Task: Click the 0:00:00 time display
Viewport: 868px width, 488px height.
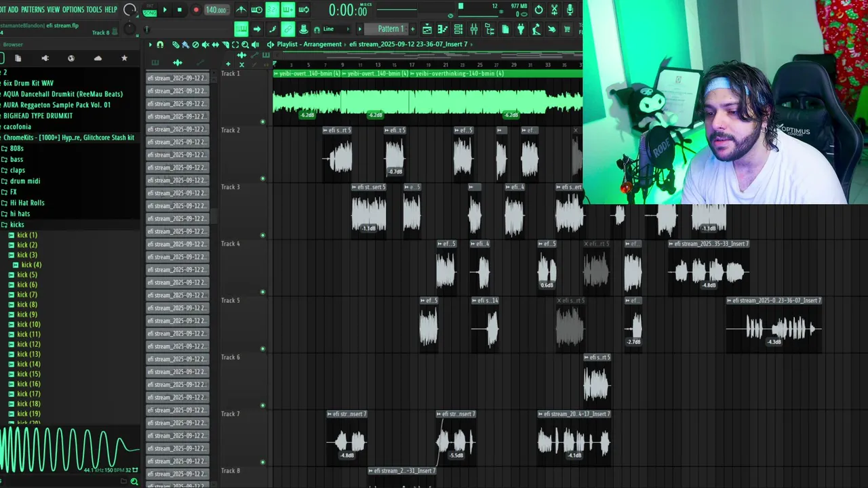Action: click(348, 10)
